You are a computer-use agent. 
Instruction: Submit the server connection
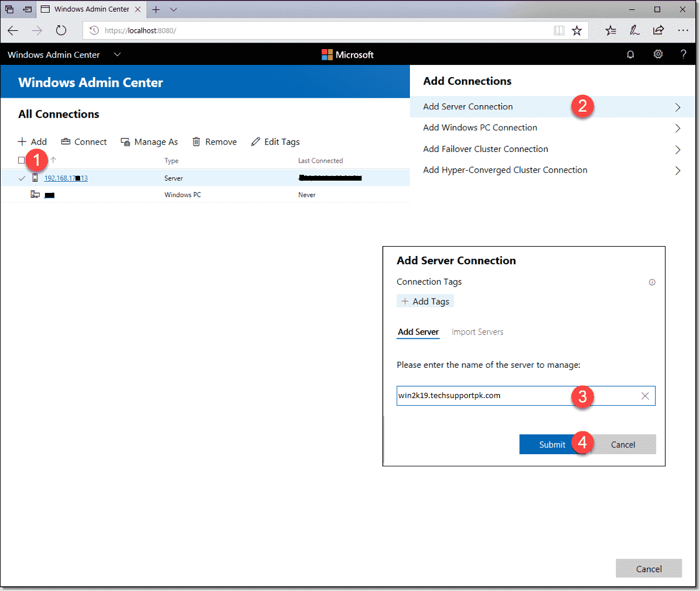click(552, 445)
